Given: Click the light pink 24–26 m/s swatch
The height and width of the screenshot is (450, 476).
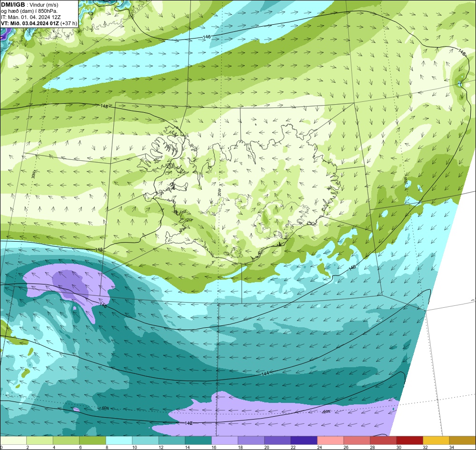Looking at the screenshot, I should [330, 440].
